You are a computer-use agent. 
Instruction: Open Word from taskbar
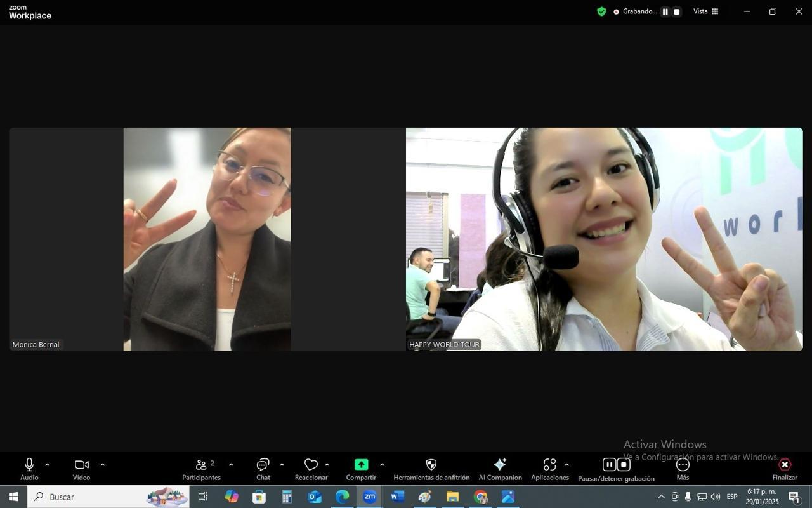tap(398, 497)
